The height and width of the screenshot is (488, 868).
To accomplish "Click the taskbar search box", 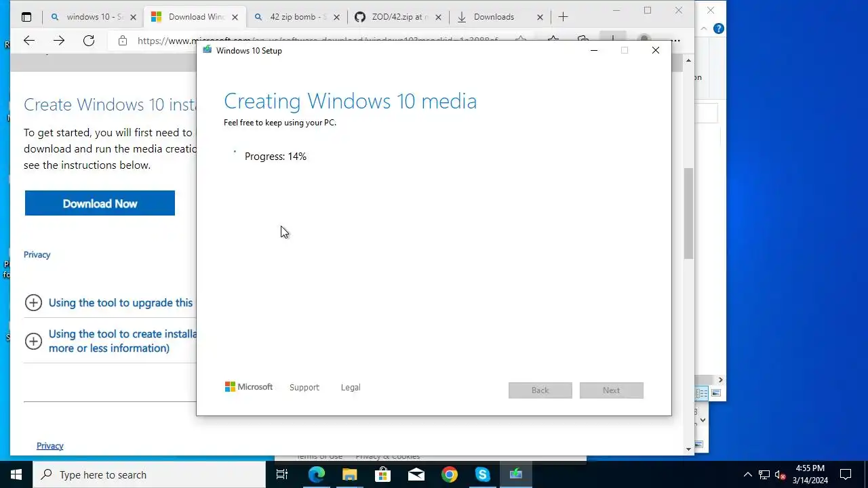I will tap(149, 474).
